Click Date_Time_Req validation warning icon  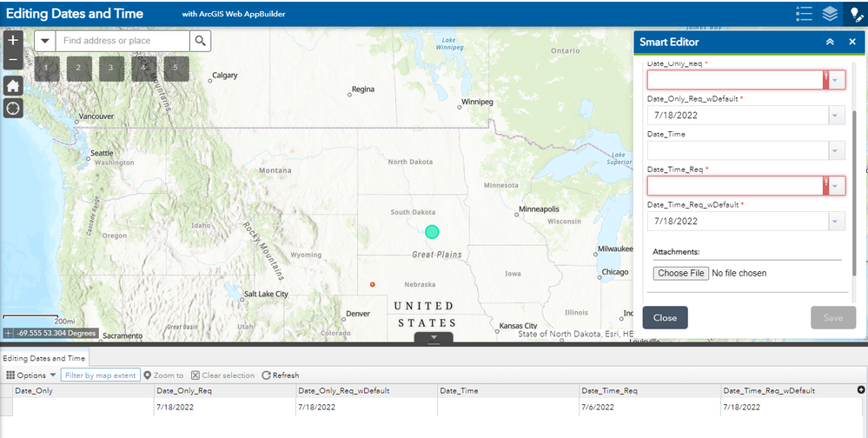(826, 186)
